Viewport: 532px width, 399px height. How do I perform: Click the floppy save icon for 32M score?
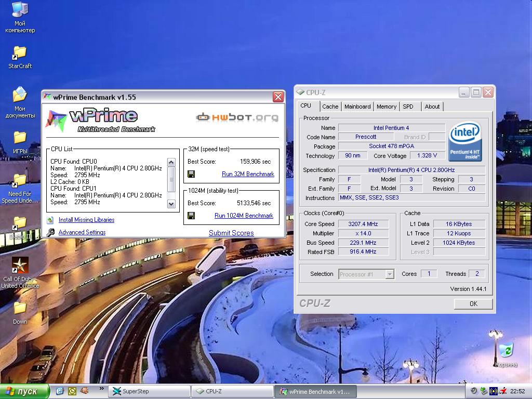point(191,174)
